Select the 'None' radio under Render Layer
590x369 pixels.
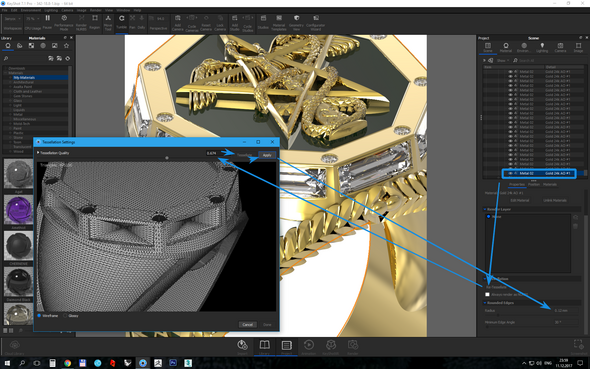[488, 217]
